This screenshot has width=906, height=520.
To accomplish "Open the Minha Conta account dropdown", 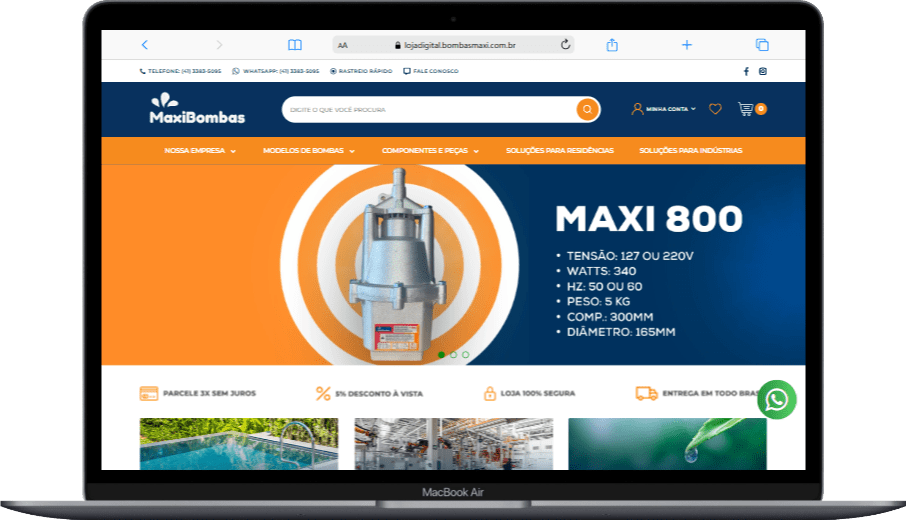I will [x=665, y=109].
